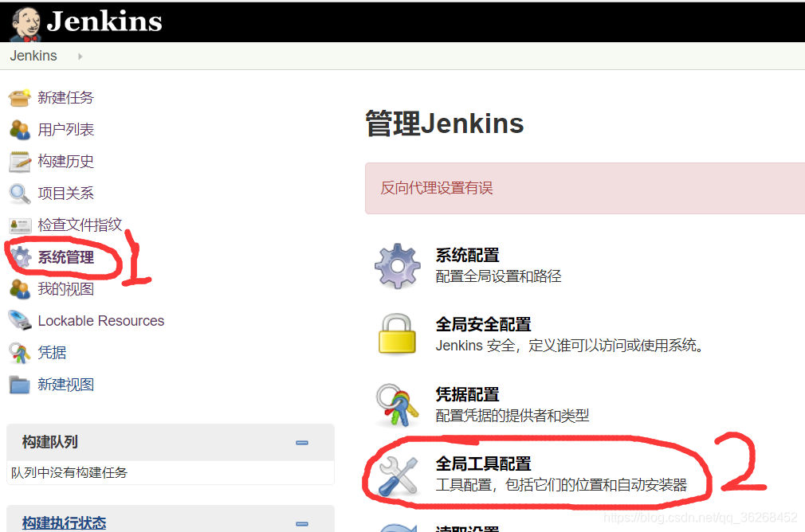Open the 检查文件指纹 link
Image resolution: width=805 pixels, height=532 pixels.
[x=80, y=225]
